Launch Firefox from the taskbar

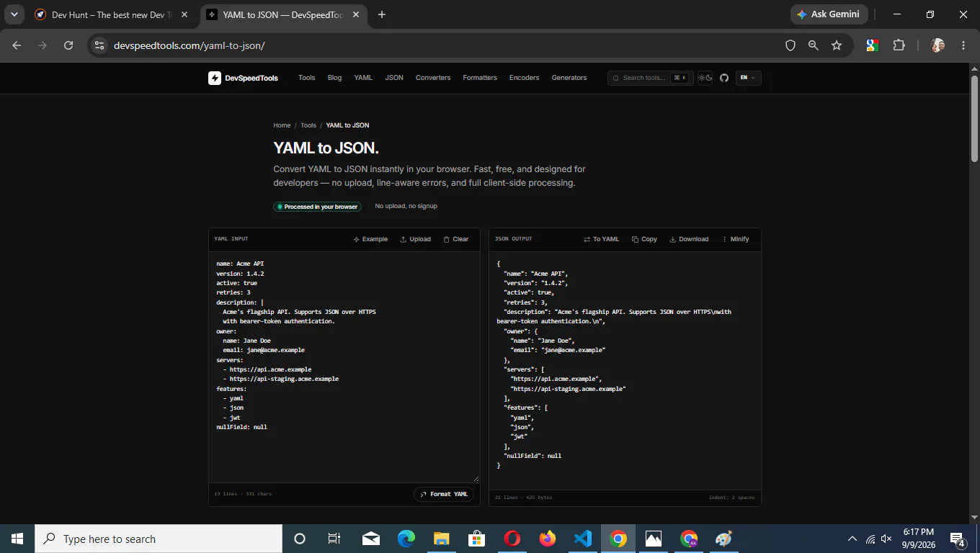548,539
